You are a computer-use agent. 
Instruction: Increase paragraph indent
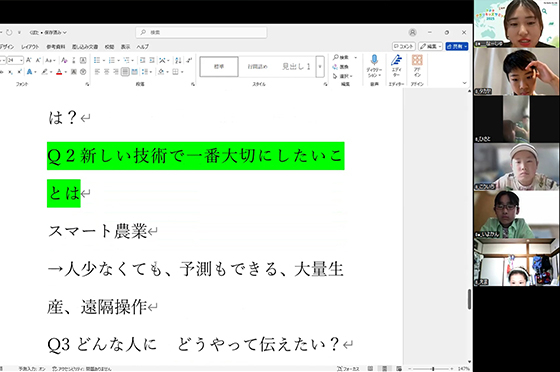[152, 60]
